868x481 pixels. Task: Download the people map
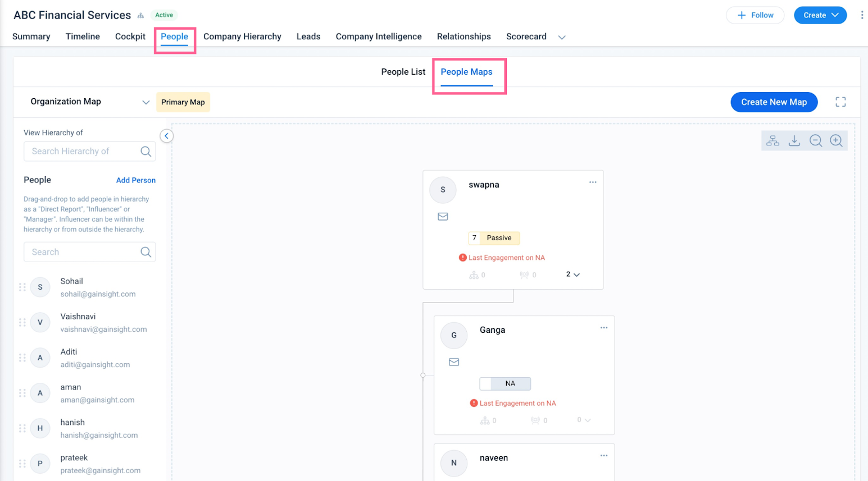(x=794, y=141)
